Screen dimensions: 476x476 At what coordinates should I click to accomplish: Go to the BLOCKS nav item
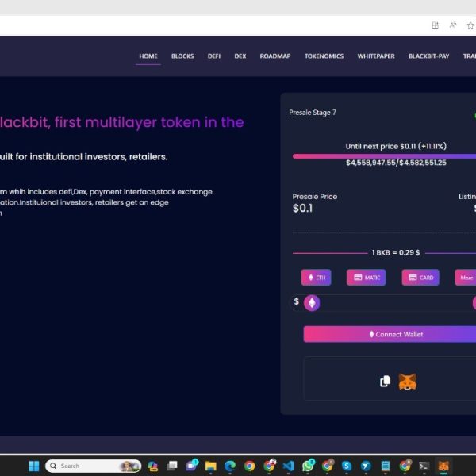coord(182,56)
